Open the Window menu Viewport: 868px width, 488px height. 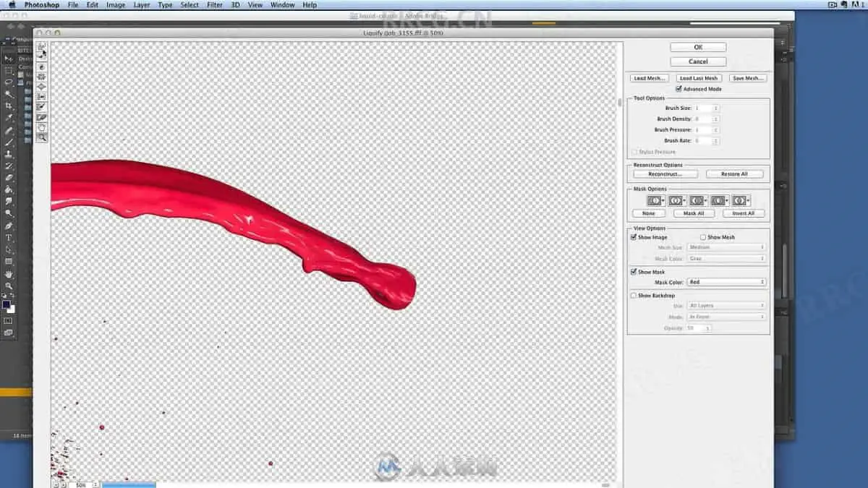[x=282, y=4]
